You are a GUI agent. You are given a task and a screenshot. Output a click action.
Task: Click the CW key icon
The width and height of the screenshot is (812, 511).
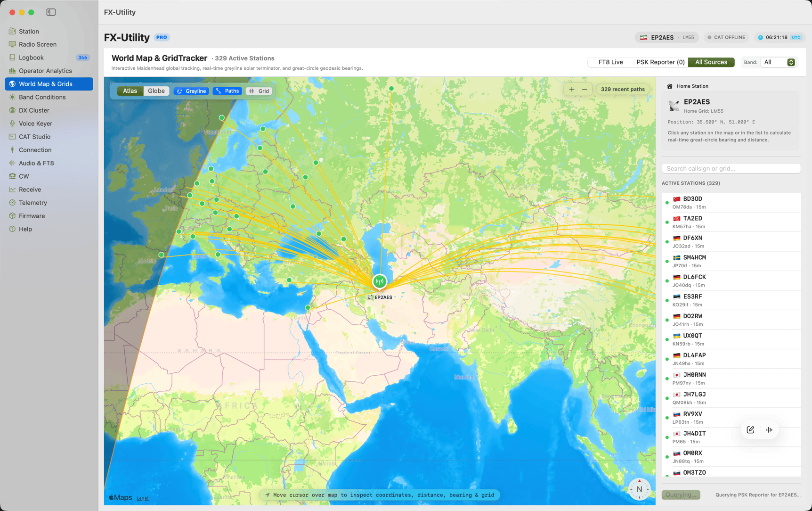coord(12,176)
